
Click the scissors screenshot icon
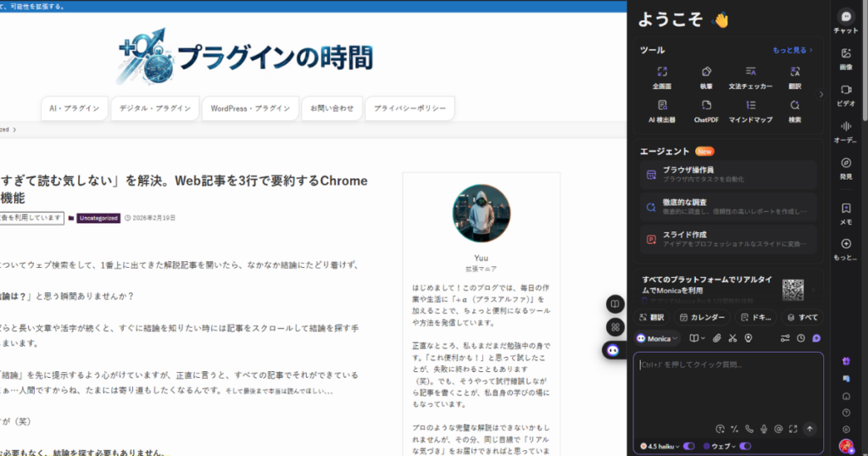732,338
